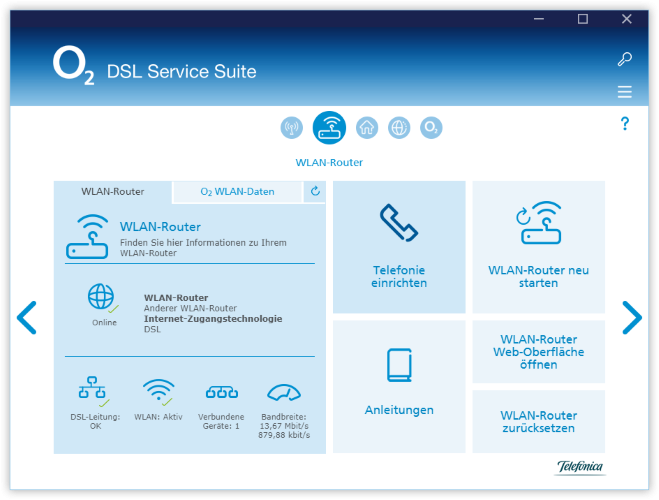Open help with the question mark
The width and height of the screenshot is (659, 500).
(x=625, y=124)
